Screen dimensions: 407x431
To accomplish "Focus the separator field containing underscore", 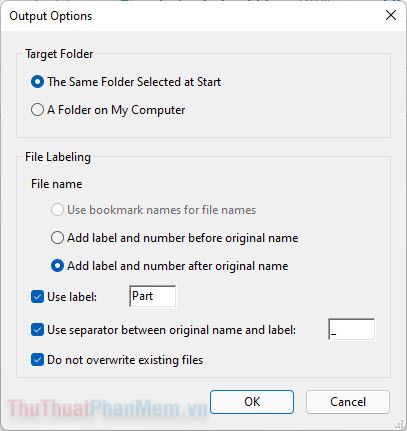I will tap(351, 329).
